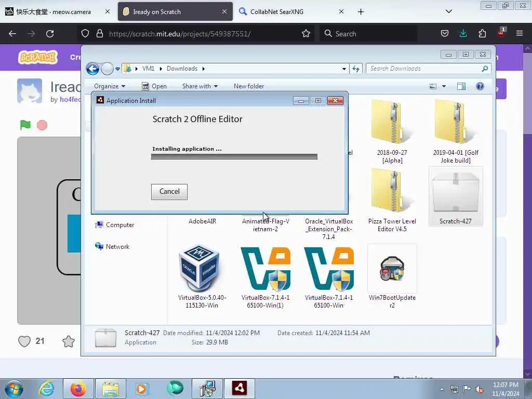
Task: Love the Scratch project with heart icon
Action: click(x=24, y=341)
